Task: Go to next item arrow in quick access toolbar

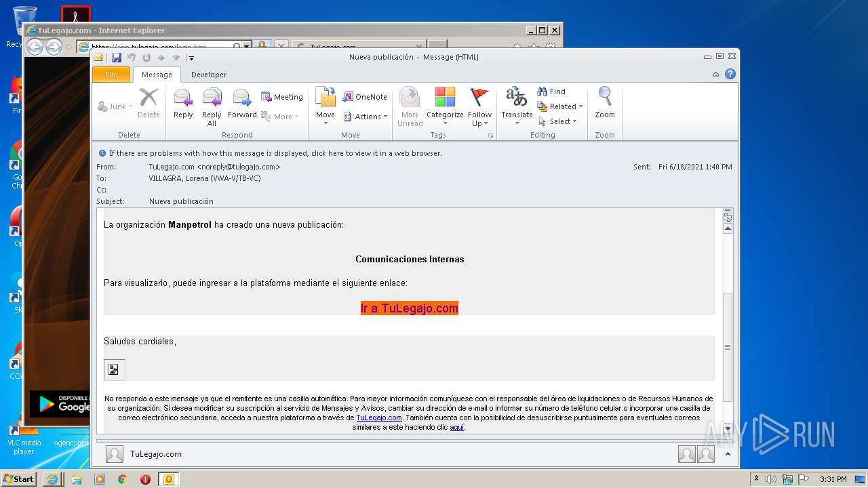Action: (176, 58)
